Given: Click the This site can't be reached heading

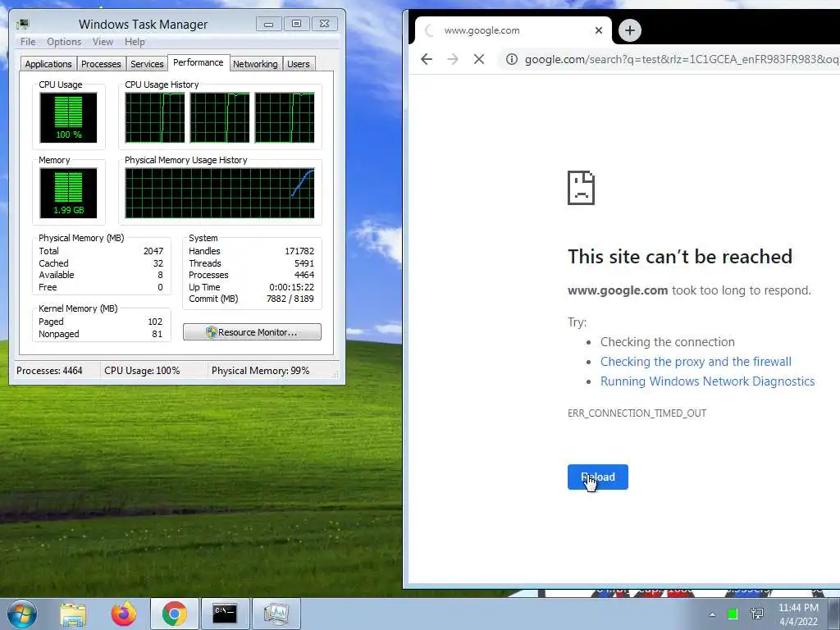Looking at the screenshot, I should coord(680,257).
